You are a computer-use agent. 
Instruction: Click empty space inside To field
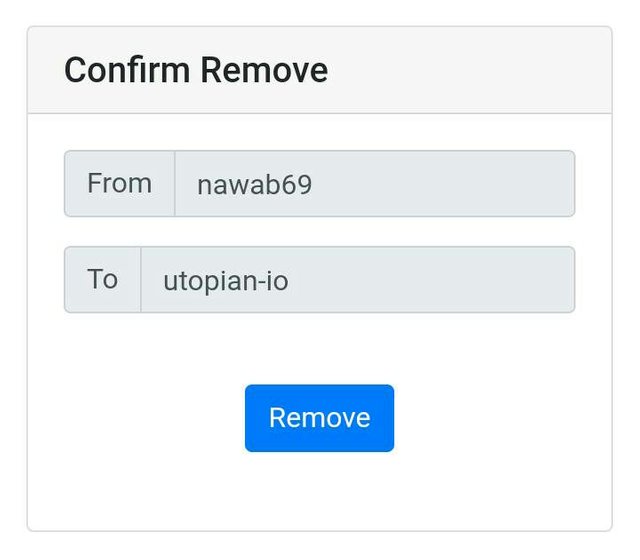pyautogui.click(x=450, y=280)
